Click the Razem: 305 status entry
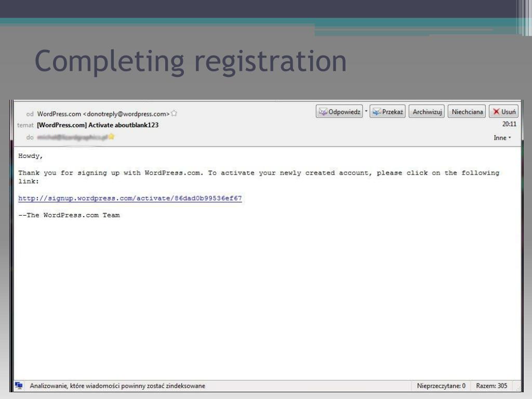This screenshot has height=399, width=532. click(491, 386)
